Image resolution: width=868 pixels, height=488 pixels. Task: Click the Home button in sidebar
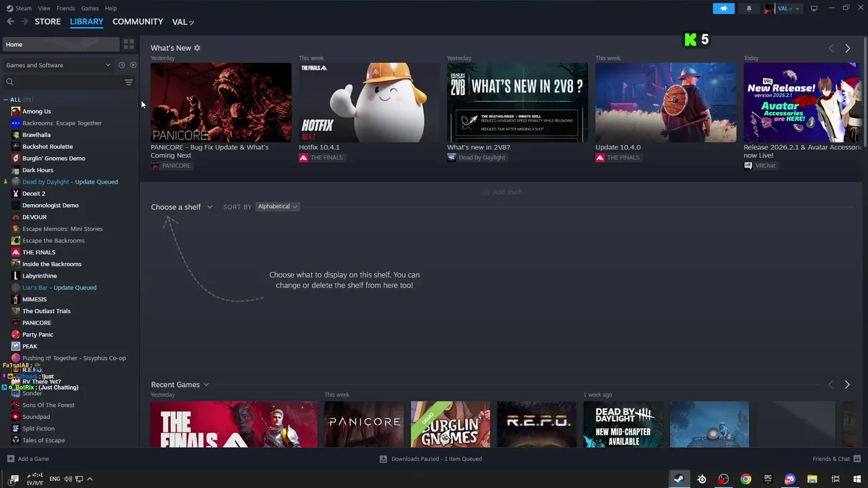pos(60,44)
